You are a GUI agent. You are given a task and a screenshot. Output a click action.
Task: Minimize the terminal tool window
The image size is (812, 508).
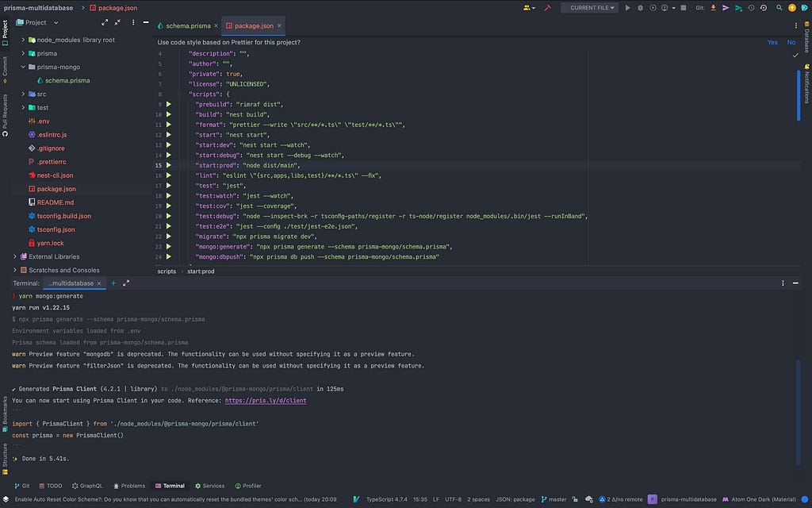click(795, 283)
